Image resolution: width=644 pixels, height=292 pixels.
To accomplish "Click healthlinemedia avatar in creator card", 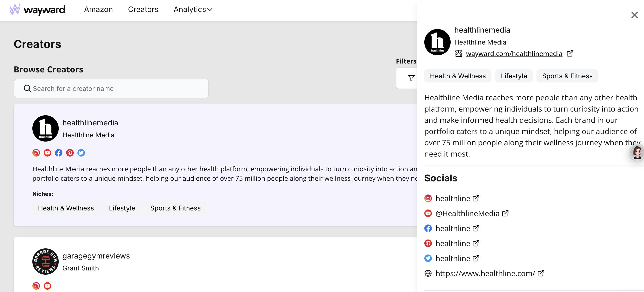I will (46, 128).
